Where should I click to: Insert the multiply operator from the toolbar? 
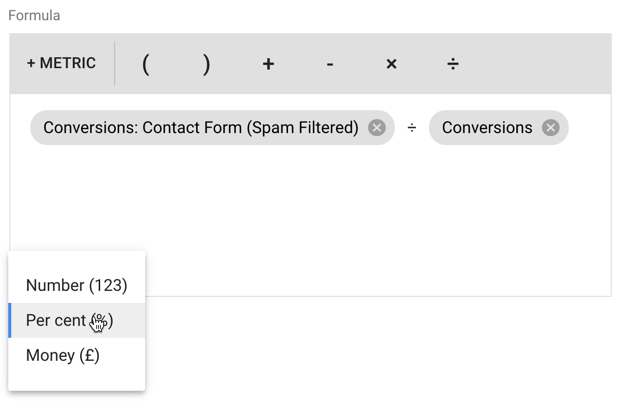391,64
